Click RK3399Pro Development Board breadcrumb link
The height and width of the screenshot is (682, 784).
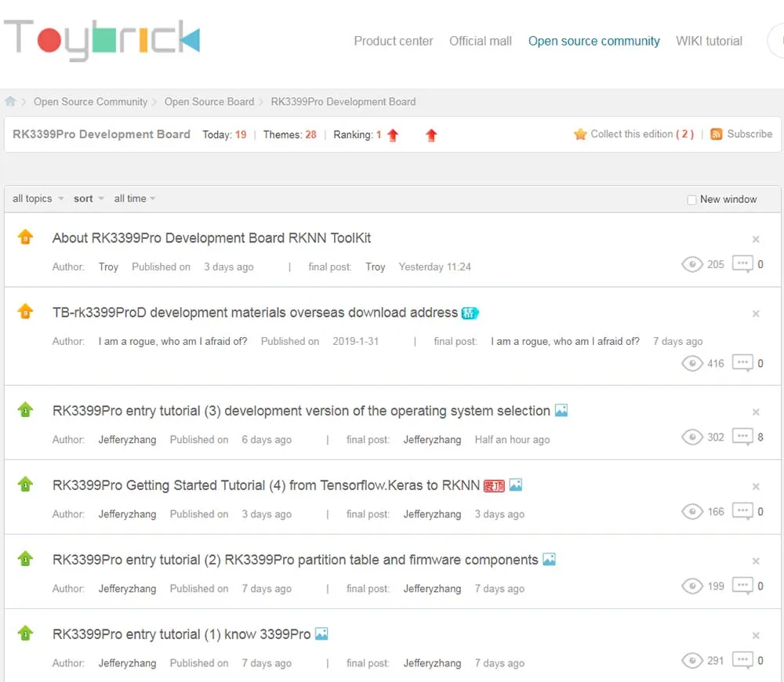[343, 101]
